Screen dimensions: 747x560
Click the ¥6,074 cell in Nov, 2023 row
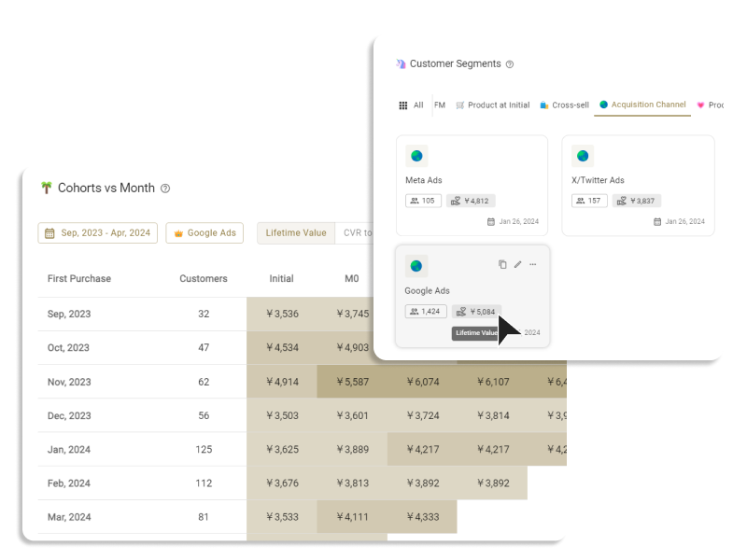(423, 382)
